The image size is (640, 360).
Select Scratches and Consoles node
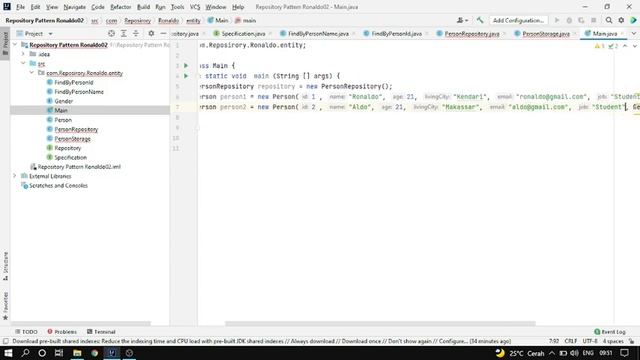coord(54,185)
